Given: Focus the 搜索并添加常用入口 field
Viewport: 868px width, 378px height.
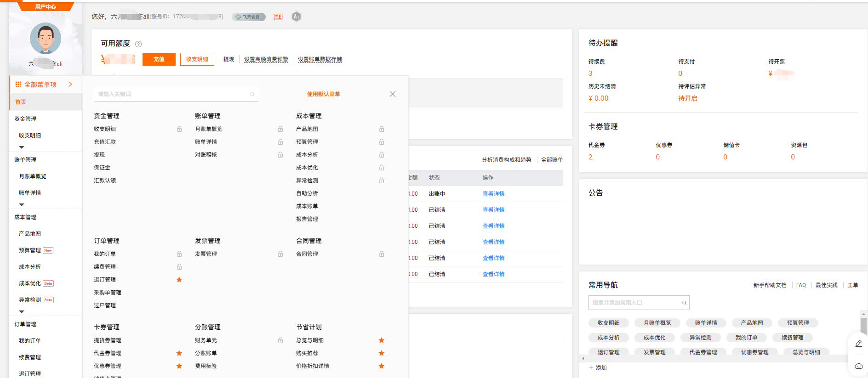Looking at the screenshot, I should tap(639, 303).
